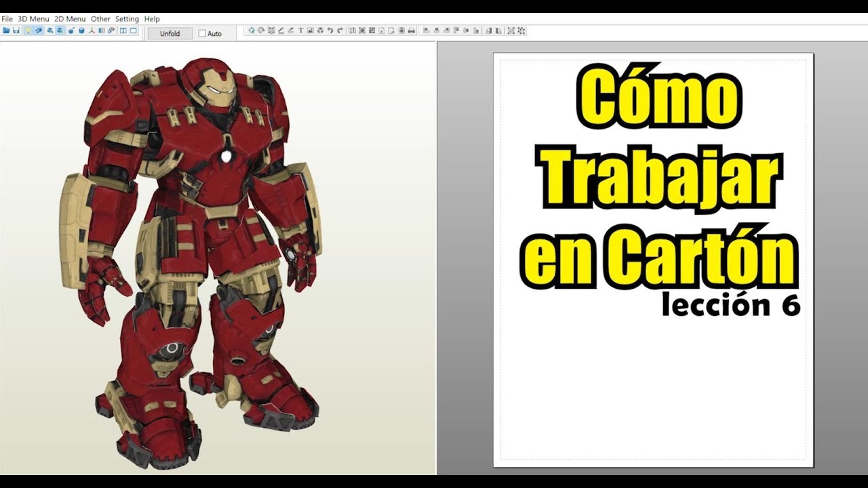Select the Join/Disjoin Face tool
The image size is (868, 488).
coord(271,30)
